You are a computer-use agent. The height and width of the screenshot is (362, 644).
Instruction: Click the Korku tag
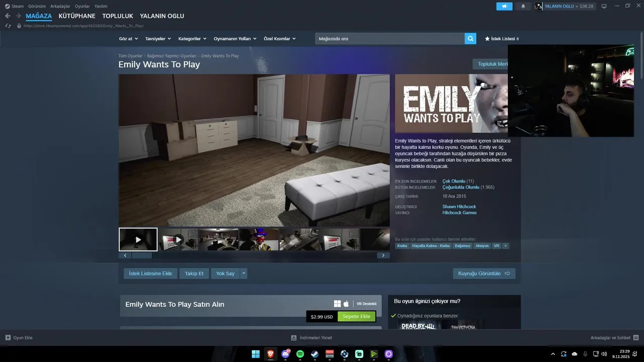pos(402,246)
